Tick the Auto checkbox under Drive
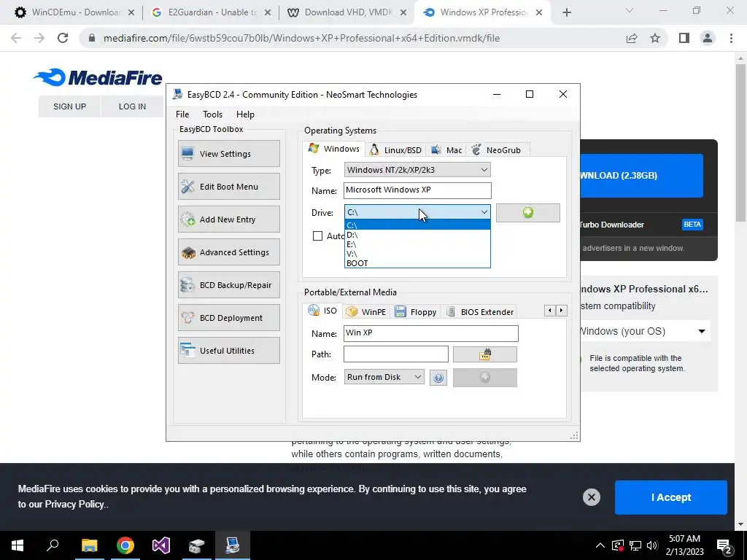 coord(317,236)
